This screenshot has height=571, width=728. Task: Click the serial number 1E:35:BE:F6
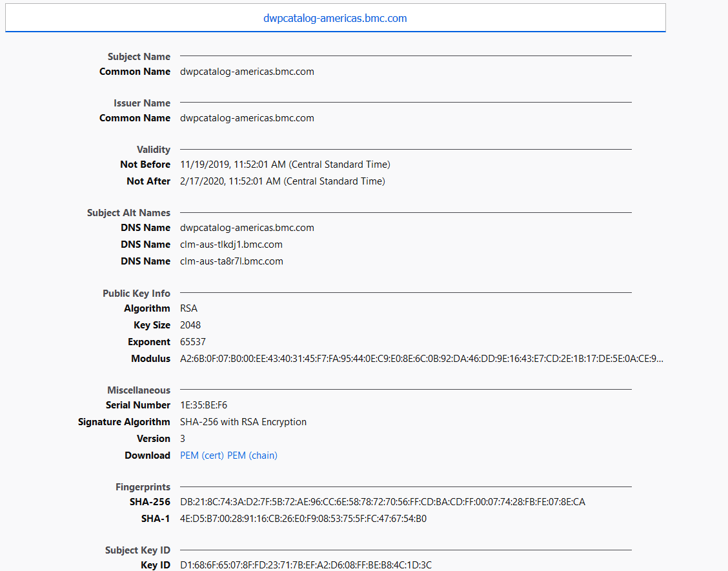(203, 405)
